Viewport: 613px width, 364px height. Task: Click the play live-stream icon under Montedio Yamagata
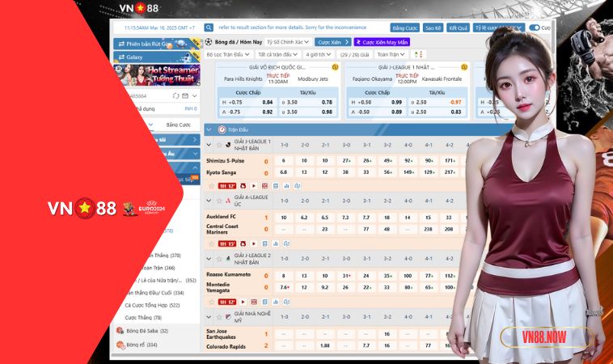(x=243, y=302)
